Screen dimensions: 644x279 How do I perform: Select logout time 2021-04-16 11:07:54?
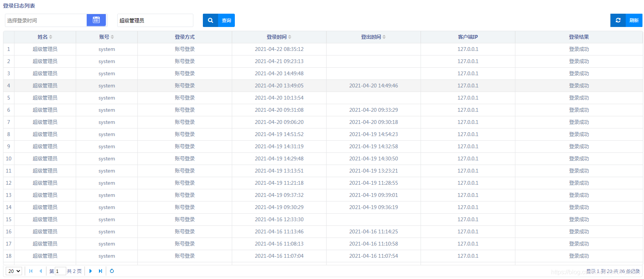coord(373,256)
